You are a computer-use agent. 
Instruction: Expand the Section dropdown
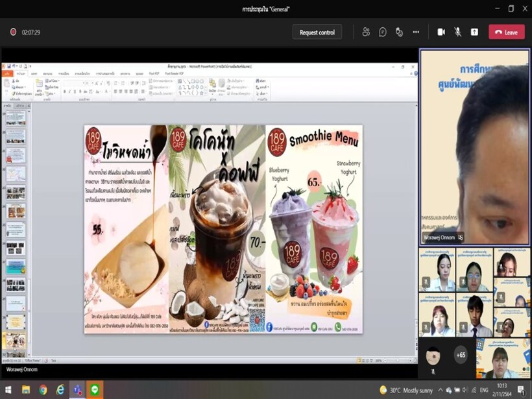tap(51, 93)
